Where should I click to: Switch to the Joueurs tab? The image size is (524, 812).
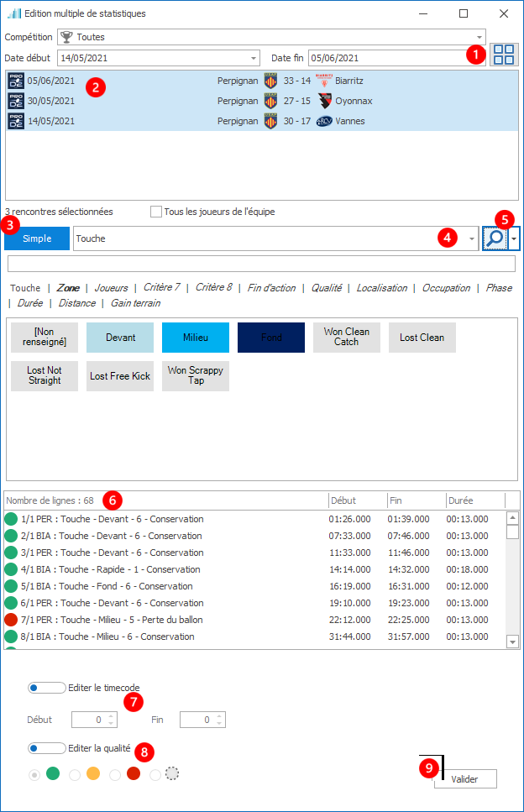(x=111, y=288)
